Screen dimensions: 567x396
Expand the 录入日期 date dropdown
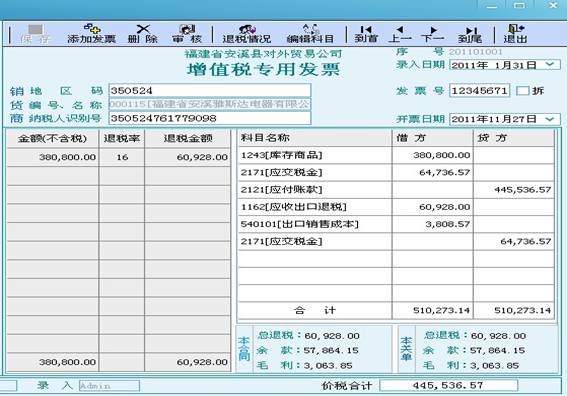550,65
